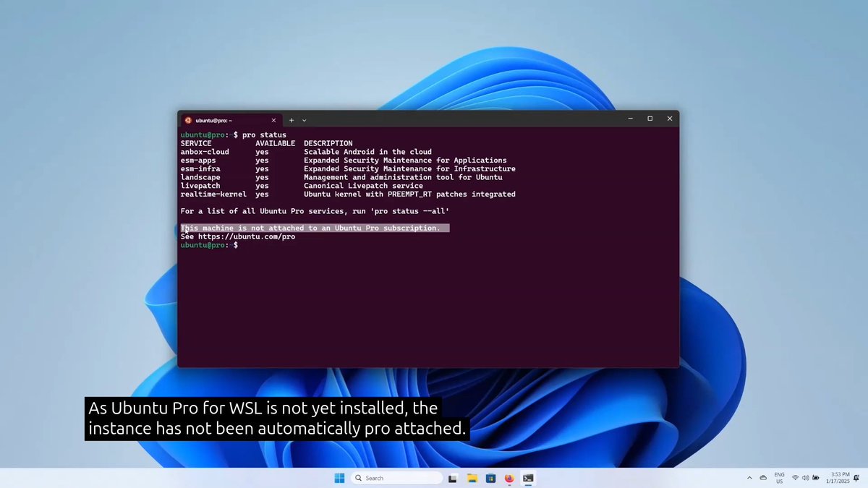Click the DESCRIPTION column header
This screenshot has height=488, width=868.
coord(328,143)
